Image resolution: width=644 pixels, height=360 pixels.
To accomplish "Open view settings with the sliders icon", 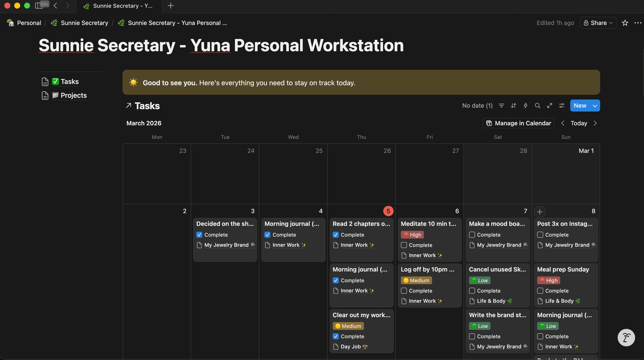I will pos(561,106).
